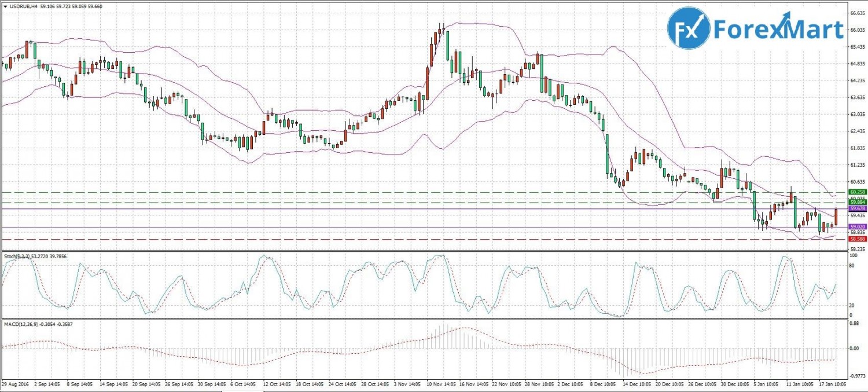Viewport: 868px width, 392px height.
Task: Select the green 60.258 price level tag
Action: point(856,192)
